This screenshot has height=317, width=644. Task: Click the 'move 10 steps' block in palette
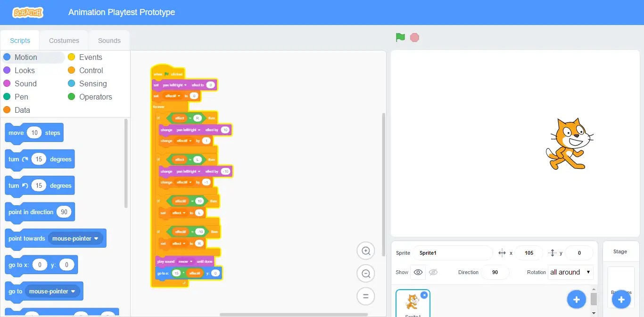(34, 133)
